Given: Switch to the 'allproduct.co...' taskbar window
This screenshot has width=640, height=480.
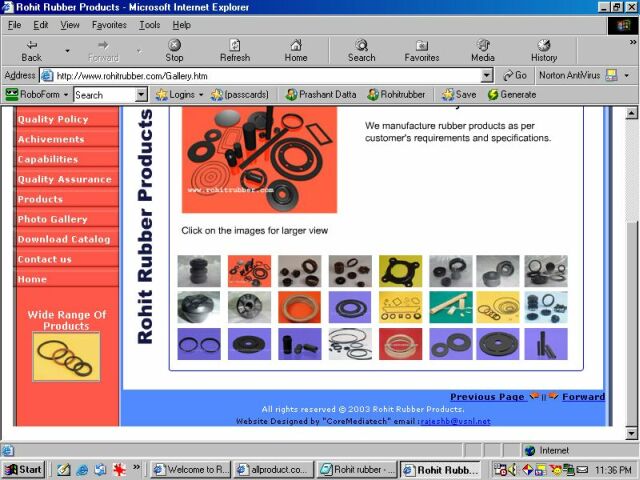Looking at the screenshot, I should tap(274, 470).
